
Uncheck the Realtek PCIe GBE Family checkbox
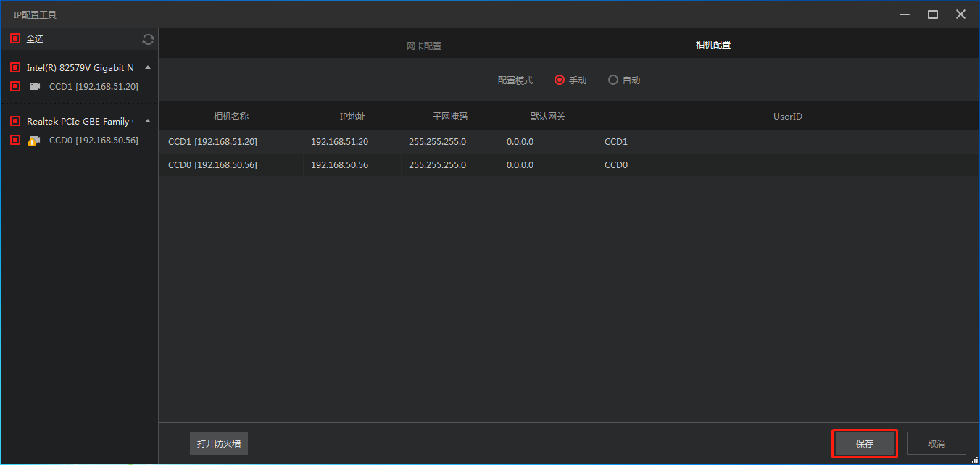click(15, 121)
